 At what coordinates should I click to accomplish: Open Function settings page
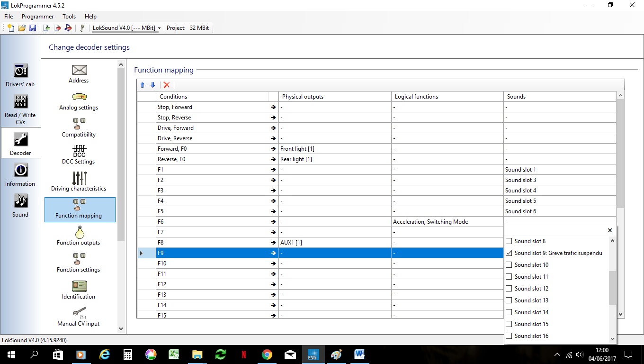(79, 263)
